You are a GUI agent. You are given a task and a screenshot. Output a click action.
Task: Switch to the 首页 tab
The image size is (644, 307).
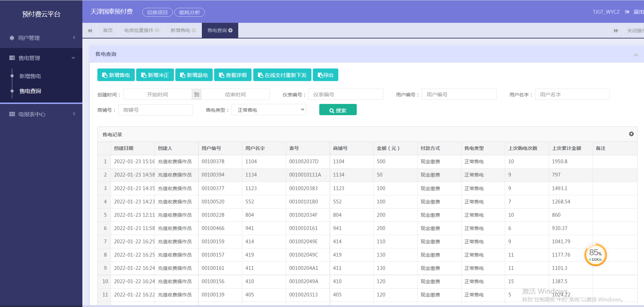[108, 30]
